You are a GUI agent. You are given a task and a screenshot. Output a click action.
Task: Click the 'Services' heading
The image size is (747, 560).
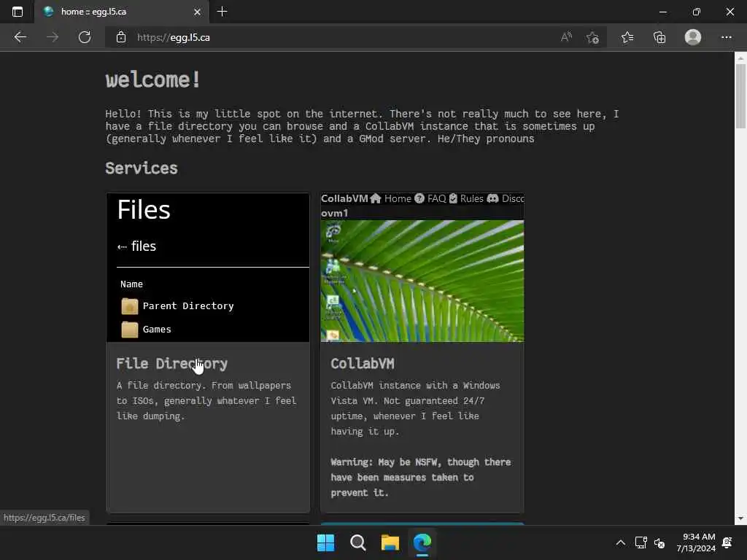pos(142,168)
